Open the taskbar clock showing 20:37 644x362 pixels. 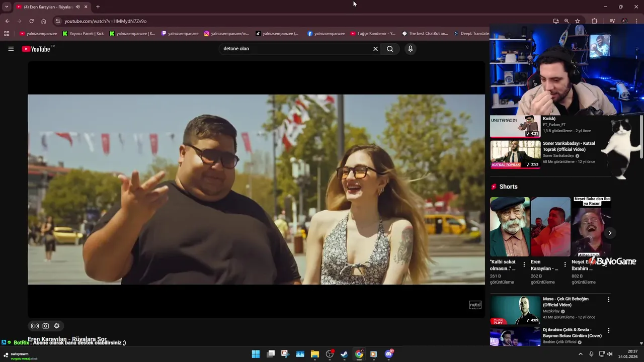(628, 354)
